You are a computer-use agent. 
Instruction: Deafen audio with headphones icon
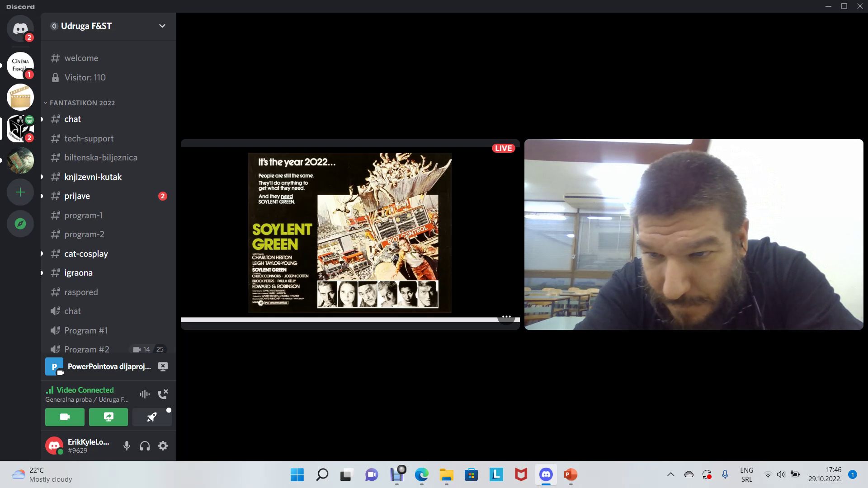coord(145,446)
